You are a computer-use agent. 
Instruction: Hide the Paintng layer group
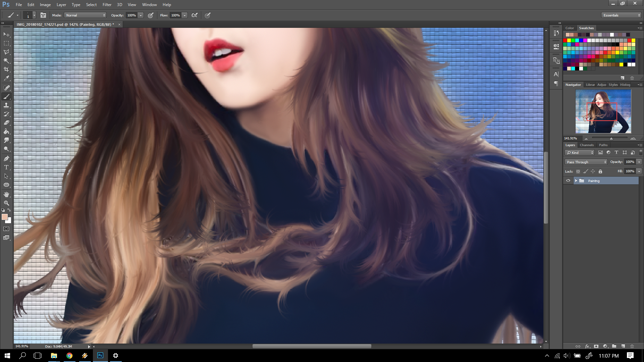pos(568,181)
